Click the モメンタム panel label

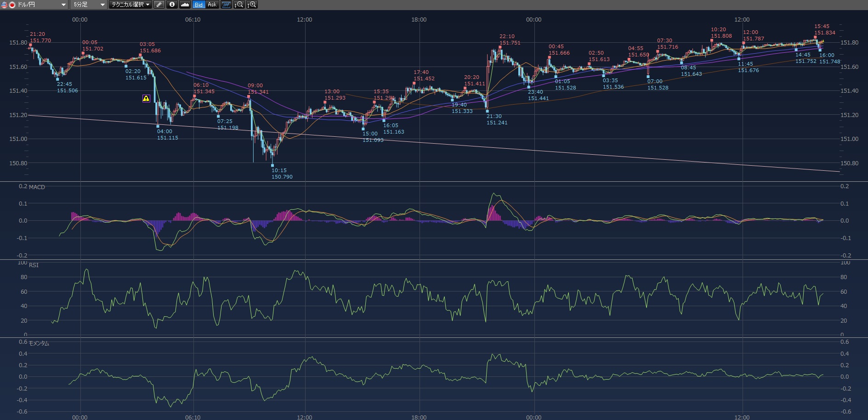tap(39, 343)
